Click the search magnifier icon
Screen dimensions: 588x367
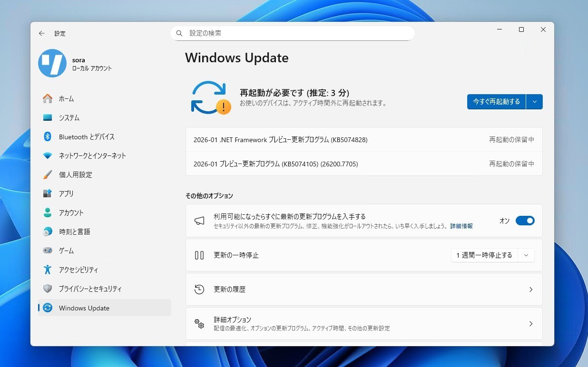pyautogui.click(x=179, y=33)
